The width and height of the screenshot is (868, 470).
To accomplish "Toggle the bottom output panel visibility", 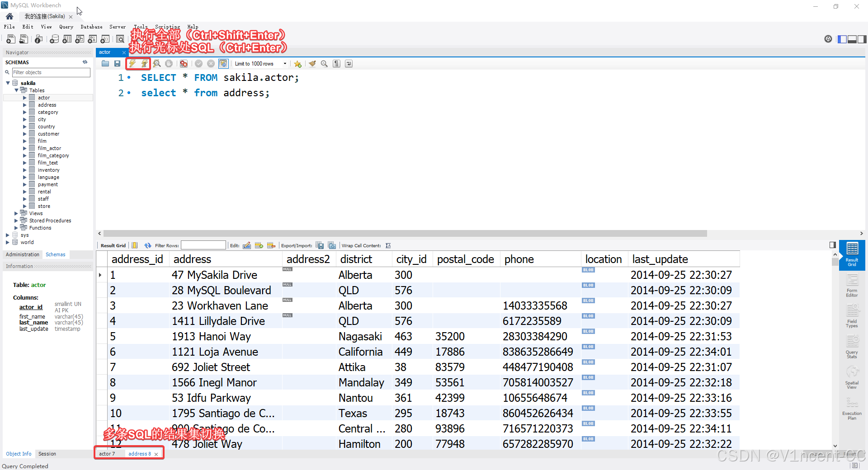I will [852, 39].
